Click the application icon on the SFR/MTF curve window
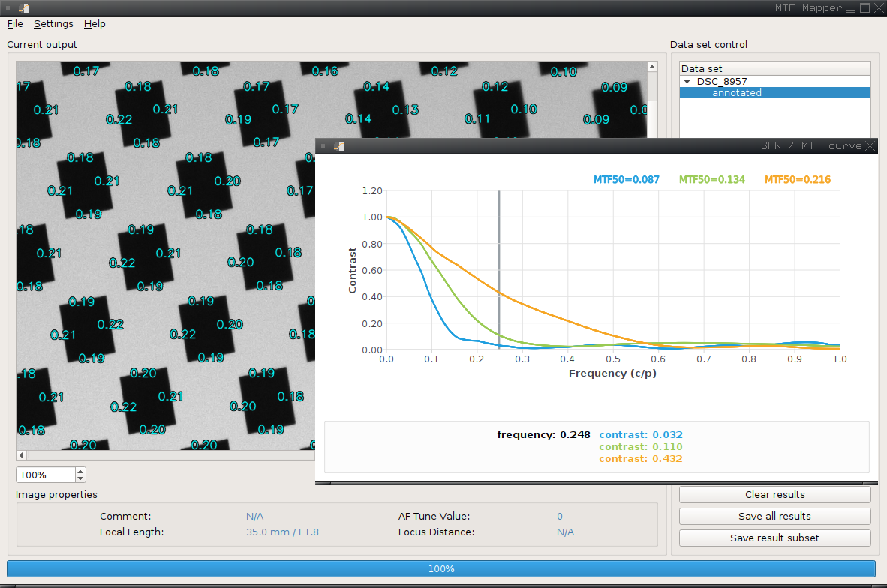This screenshot has height=588, width=887. [x=338, y=145]
